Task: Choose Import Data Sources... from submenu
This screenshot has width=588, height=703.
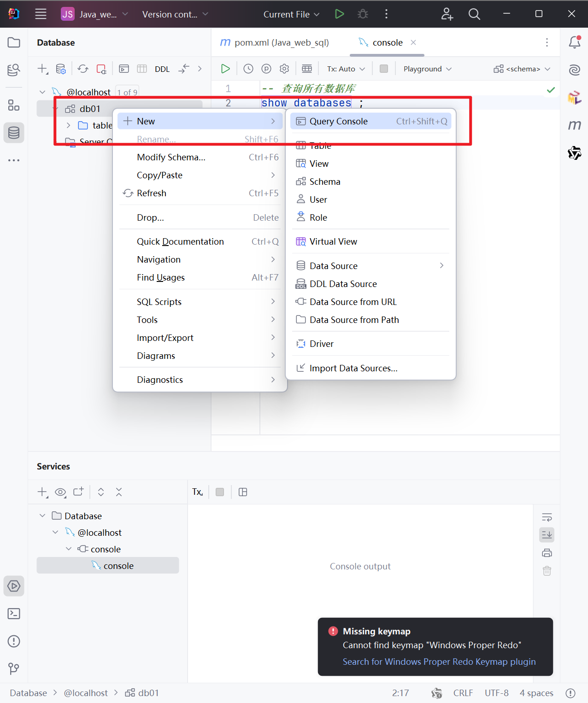Action: click(x=371, y=368)
